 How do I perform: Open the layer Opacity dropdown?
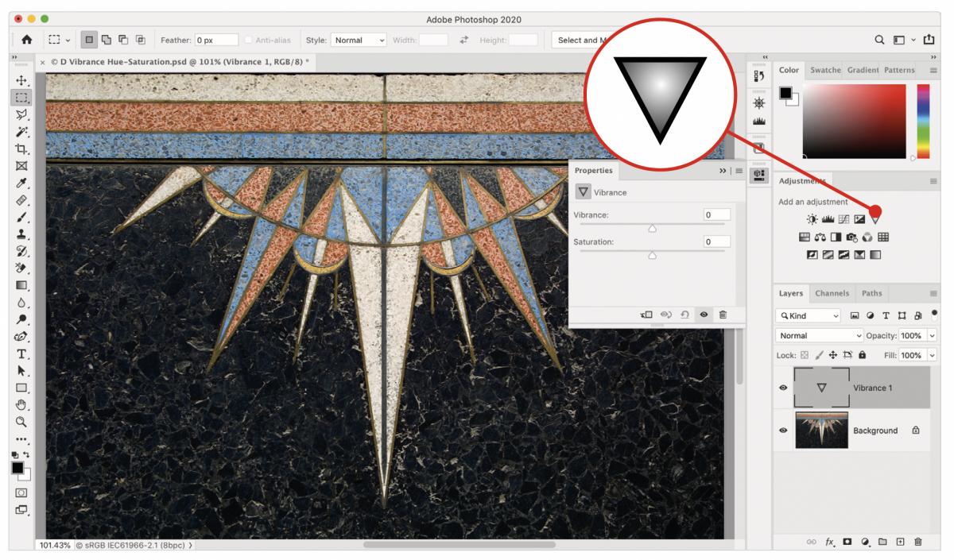[932, 336]
